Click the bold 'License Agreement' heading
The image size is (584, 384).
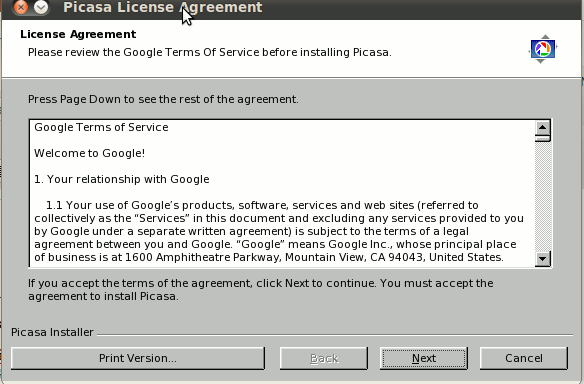coord(78,34)
